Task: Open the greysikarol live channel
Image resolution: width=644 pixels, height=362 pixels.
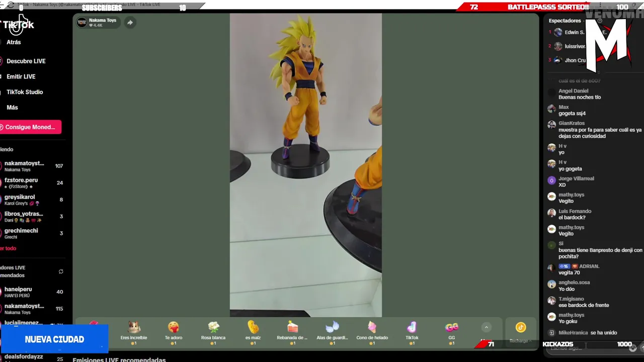Action: pos(33,200)
